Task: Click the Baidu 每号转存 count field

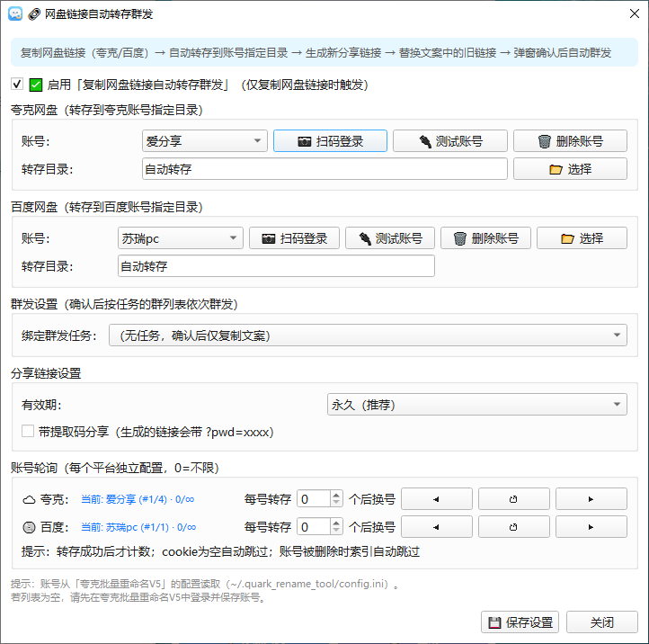Action: coord(314,527)
